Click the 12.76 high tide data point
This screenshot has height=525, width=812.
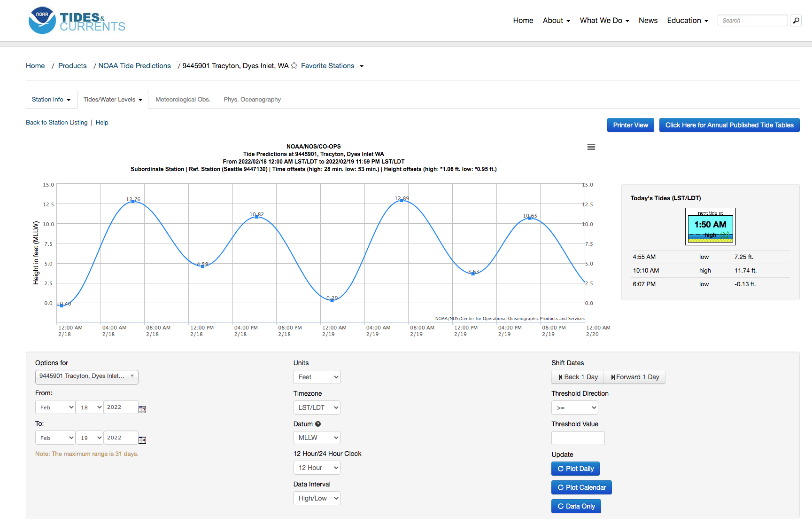point(133,201)
